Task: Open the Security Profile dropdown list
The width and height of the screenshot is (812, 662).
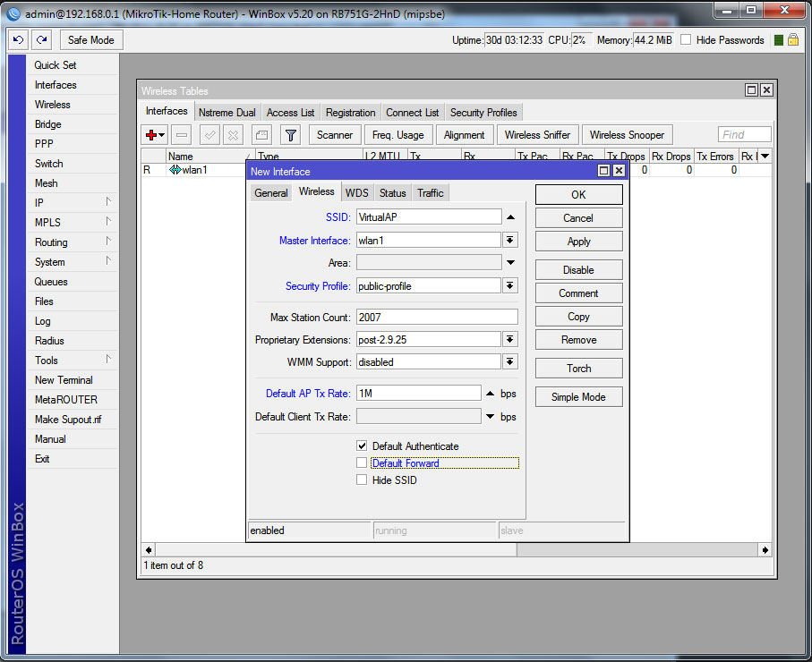Action: click(510, 286)
